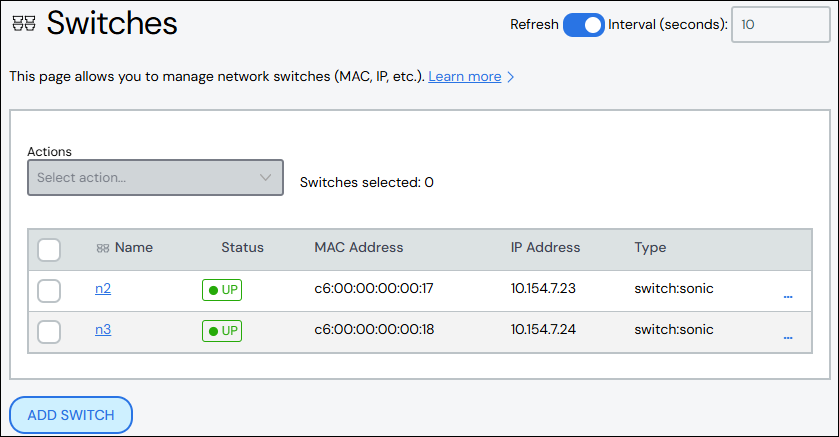
Task: Open the n2 switch link
Action: click(103, 289)
